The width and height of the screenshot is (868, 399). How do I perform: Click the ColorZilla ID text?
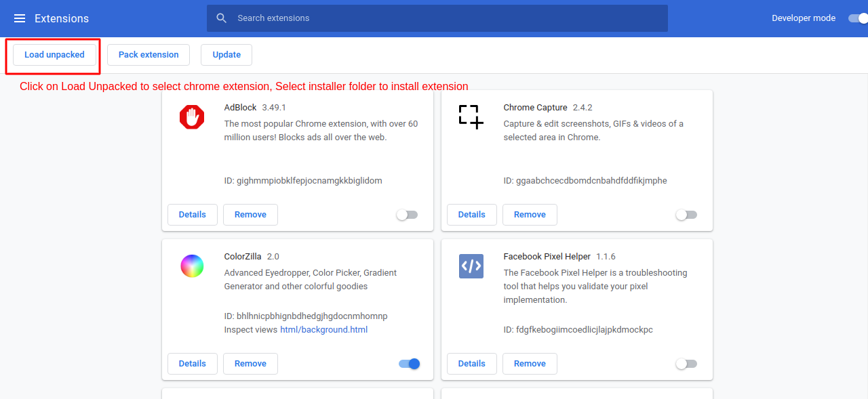[x=306, y=316]
